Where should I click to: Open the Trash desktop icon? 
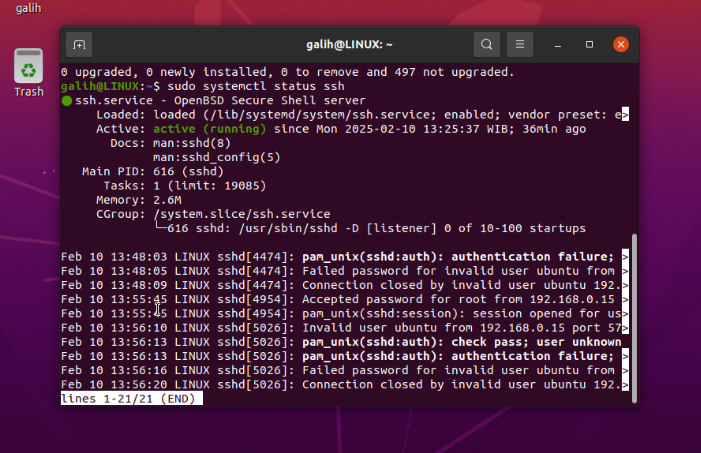pyautogui.click(x=29, y=73)
